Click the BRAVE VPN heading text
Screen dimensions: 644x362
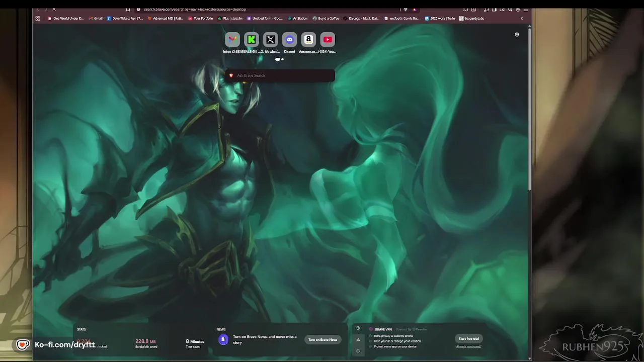(383, 329)
